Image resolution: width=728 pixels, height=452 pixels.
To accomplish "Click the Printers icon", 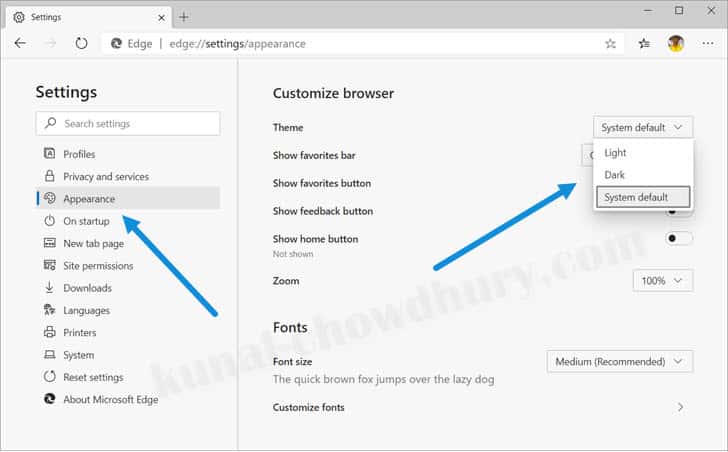I will click(x=50, y=332).
